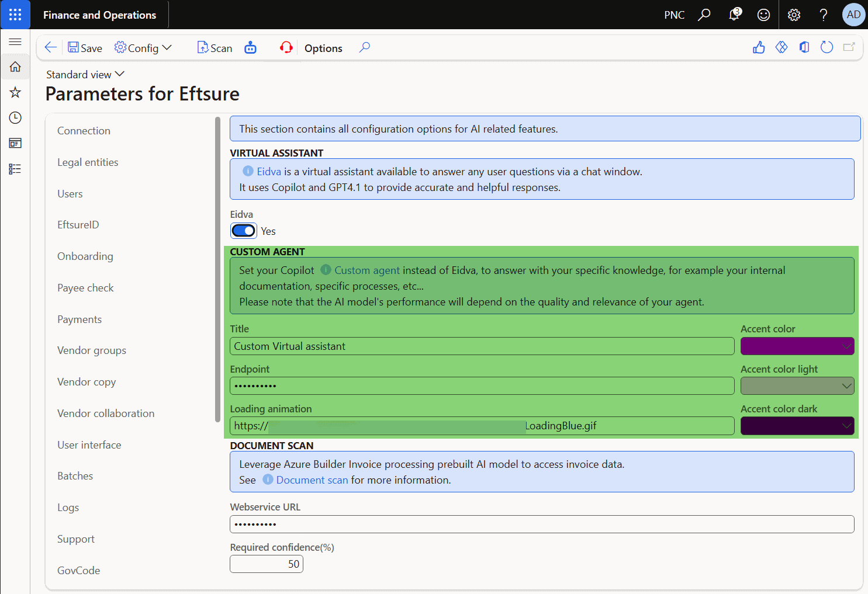Open the Vendor collaboration tab
The height and width of the screenshot is (594, 868).
point(106,414)
